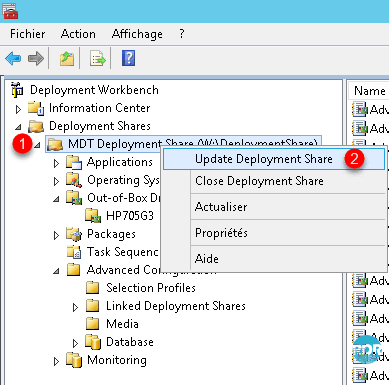Click the Task Sequences node icon

(74, 252)
